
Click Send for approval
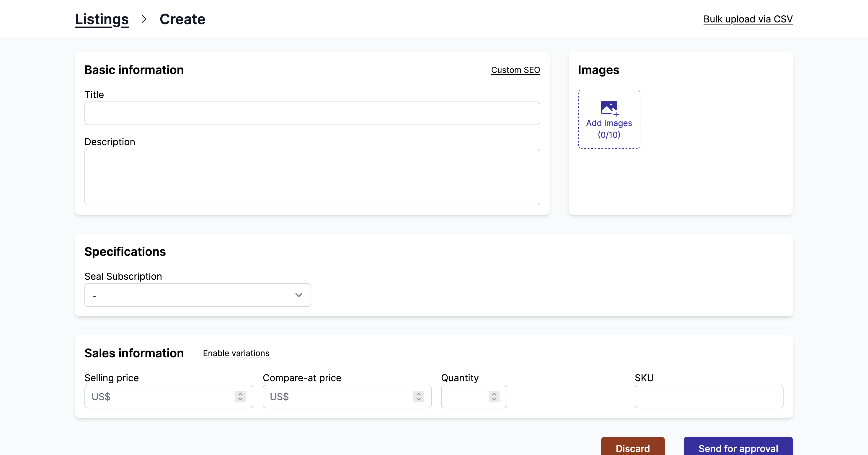pos(738,448)
